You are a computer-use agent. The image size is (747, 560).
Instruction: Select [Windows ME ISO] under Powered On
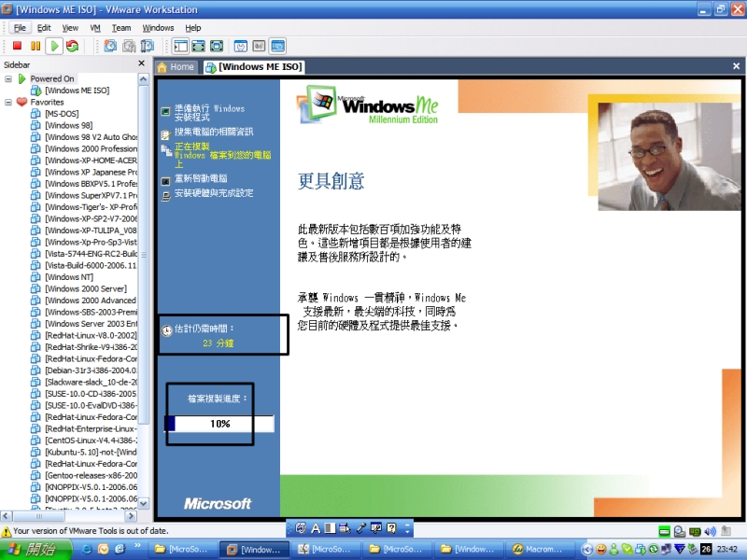click(x=77, y=91)
